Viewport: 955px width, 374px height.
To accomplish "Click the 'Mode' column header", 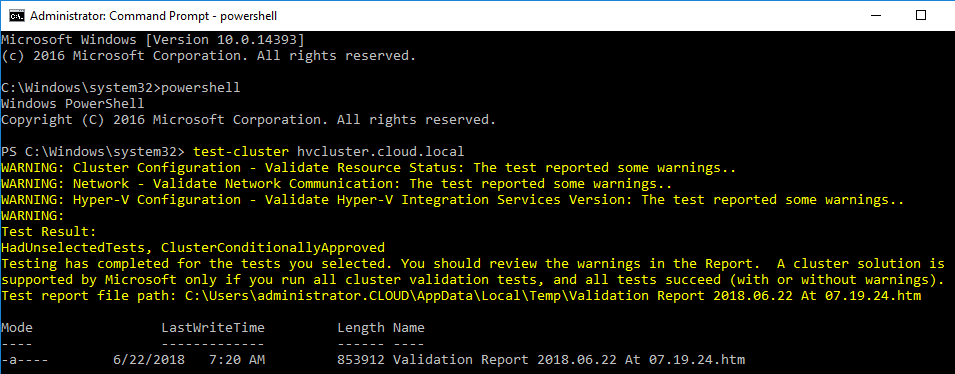I will [x=17, y=328].
